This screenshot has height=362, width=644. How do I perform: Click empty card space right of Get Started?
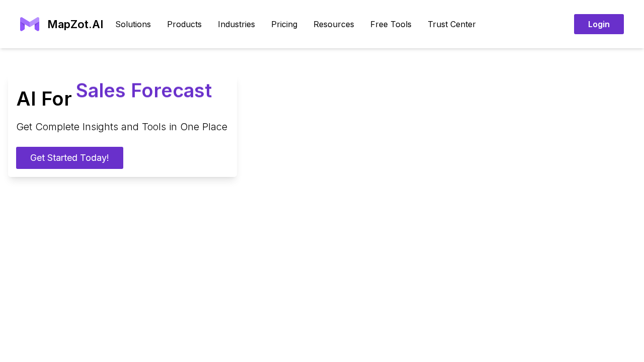coord(179,158)
